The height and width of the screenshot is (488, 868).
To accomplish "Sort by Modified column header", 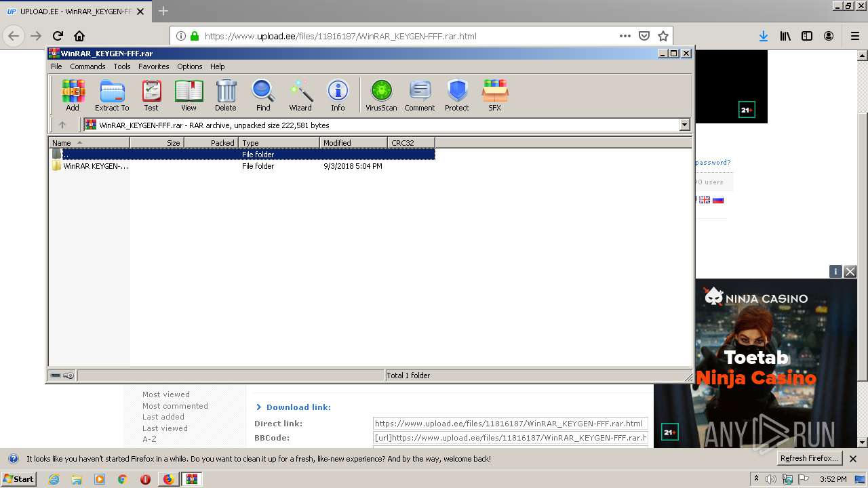I will pos(353,142).
